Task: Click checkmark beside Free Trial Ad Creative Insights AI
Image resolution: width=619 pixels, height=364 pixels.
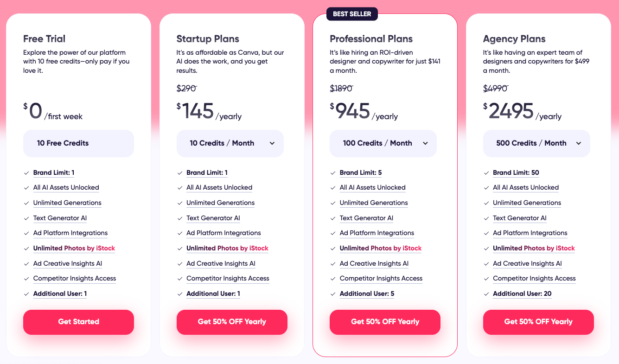Action: point(26,264)
